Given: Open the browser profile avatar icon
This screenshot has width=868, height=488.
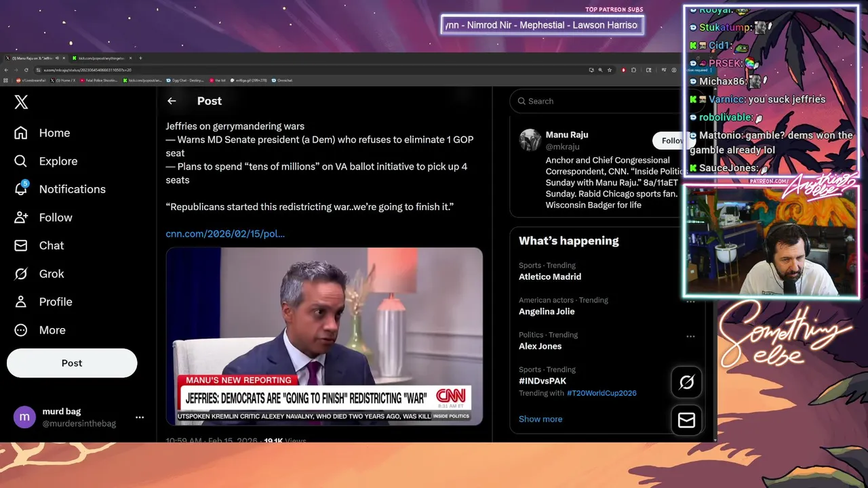Looking at the screenshot, I should coord(673,70).
